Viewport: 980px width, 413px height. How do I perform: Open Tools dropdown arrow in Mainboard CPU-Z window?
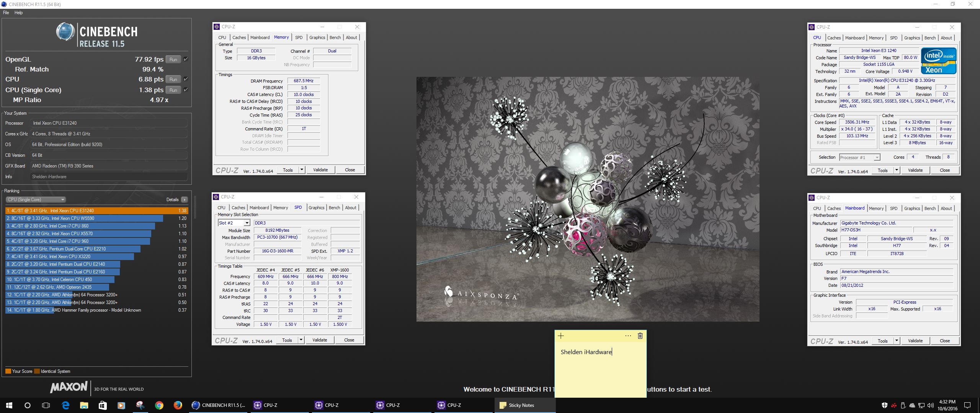[897, 341]
